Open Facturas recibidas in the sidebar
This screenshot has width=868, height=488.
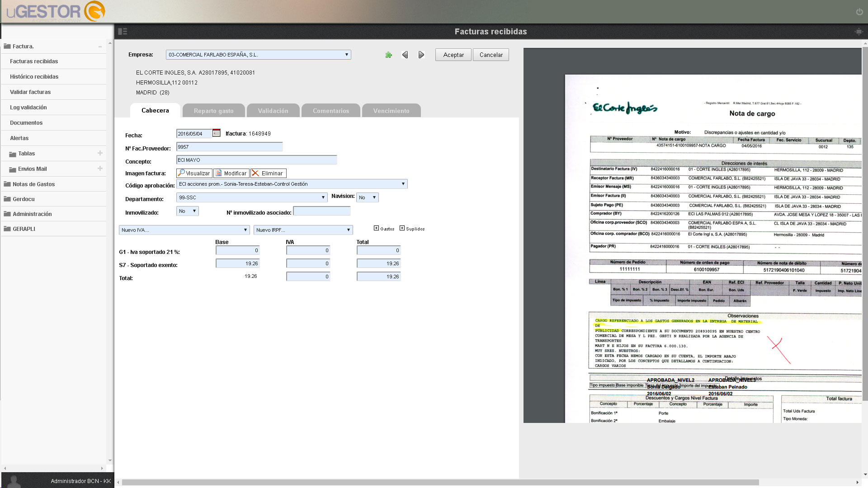click(x=54, y=61)
